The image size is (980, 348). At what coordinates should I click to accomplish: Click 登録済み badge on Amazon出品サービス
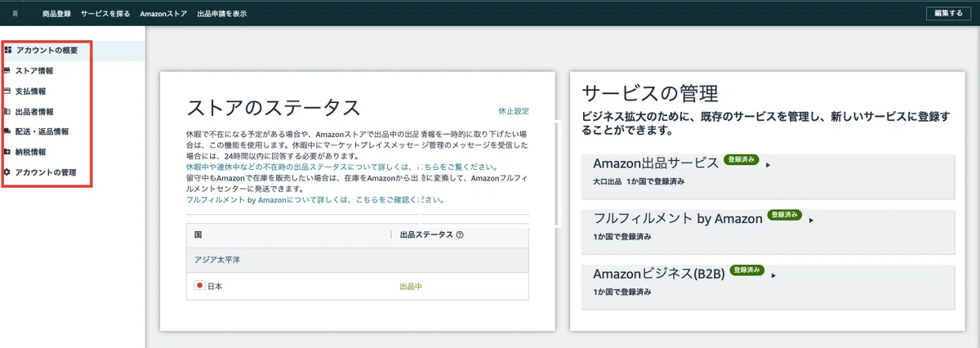point(742,161)
